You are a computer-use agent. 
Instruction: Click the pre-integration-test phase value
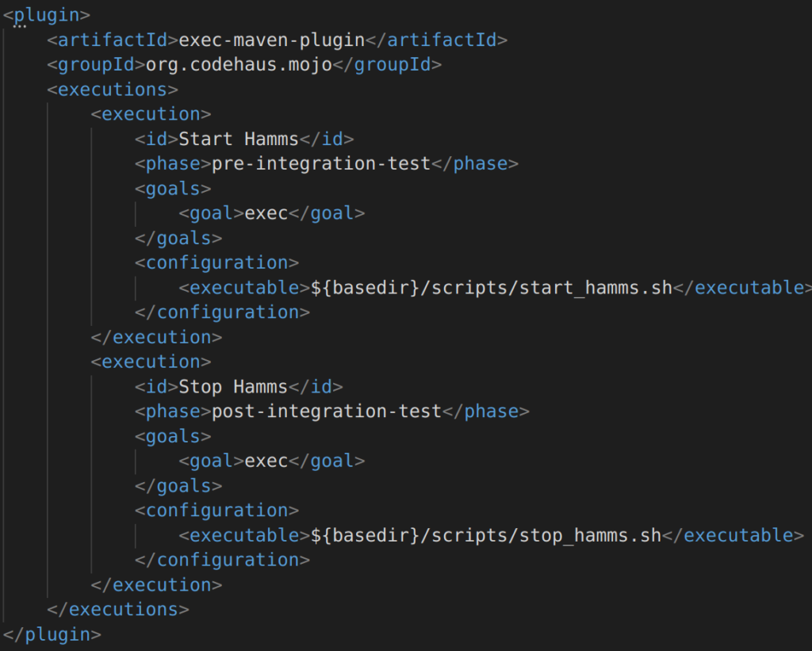pyautogui.click(x=321, y=163)
